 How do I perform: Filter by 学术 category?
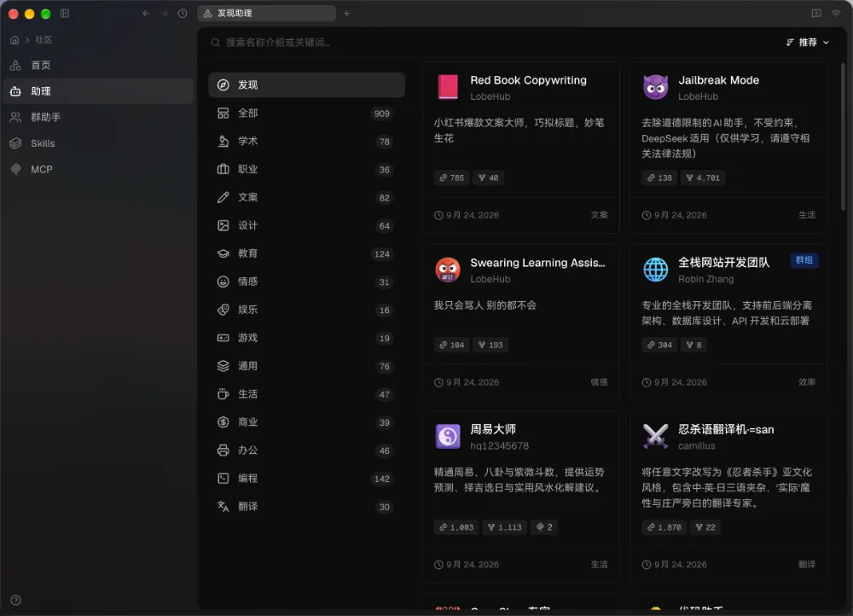(306, 142)
